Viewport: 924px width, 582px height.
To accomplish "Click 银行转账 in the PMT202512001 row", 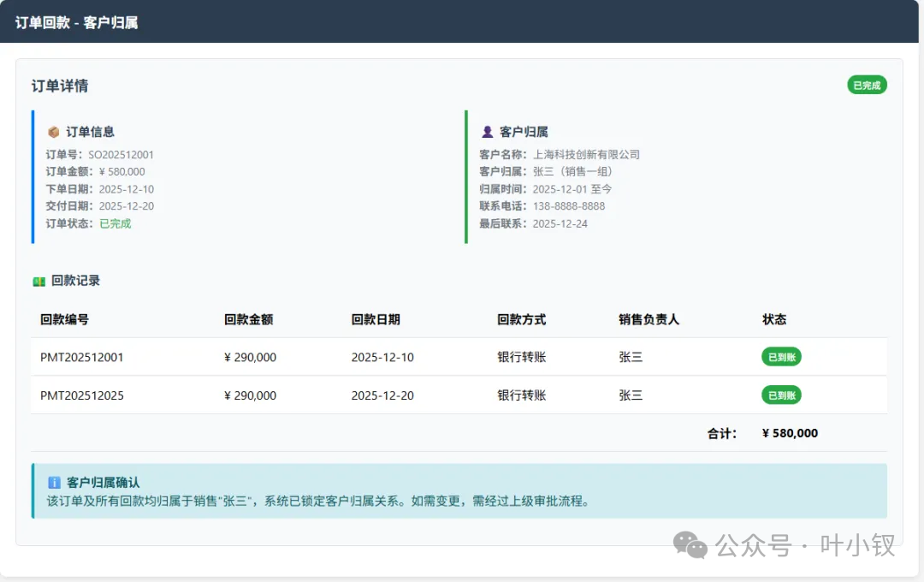I will tap(522, 358).
